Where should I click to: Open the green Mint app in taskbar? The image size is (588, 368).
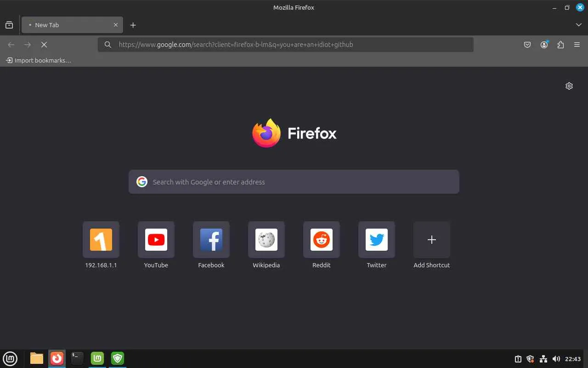coord(97,358)
